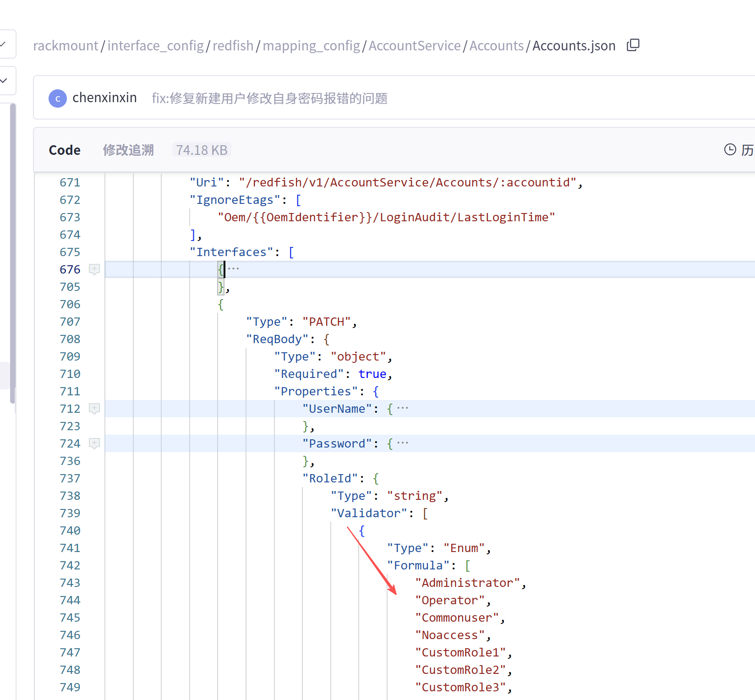Go to the Accounts breadcrumb folder
This screenshot has height=700, width=755.
pyautogui.click(x=497, y=46)
